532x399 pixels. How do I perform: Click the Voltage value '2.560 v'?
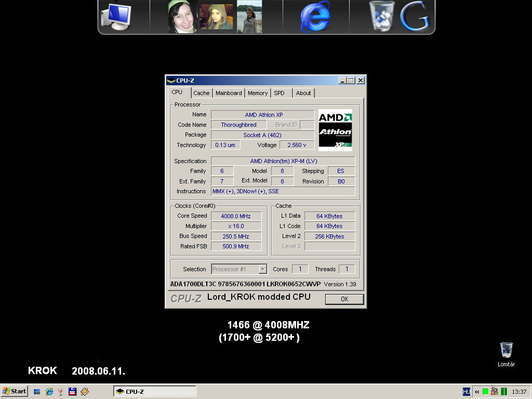tap(297, 145)
